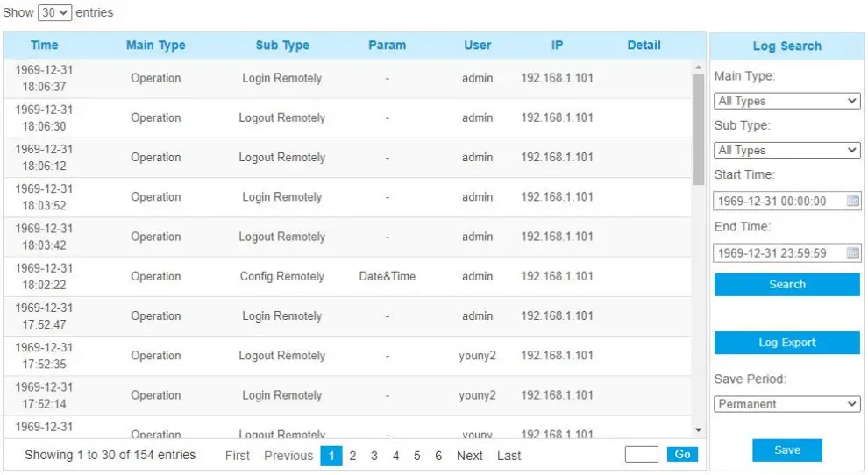Select the 18:06:12 log time cell
Image resolution: width=868 pixels, height=475 pixels.
coord(45,157)
